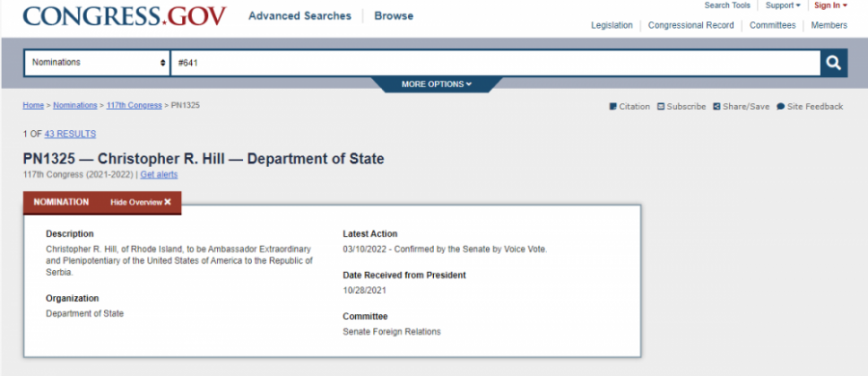
Task: Click the search input field containing #641
Action: [x=496, y=63]
